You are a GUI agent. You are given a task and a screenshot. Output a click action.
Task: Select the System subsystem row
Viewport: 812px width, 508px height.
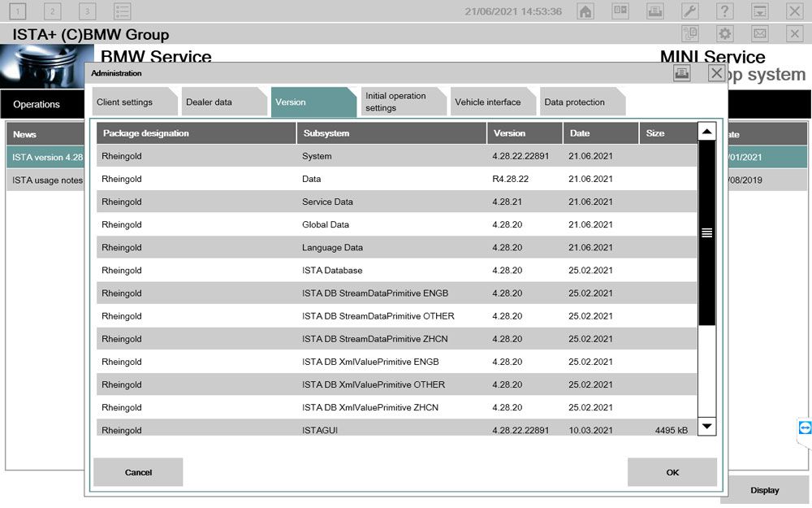397,156
